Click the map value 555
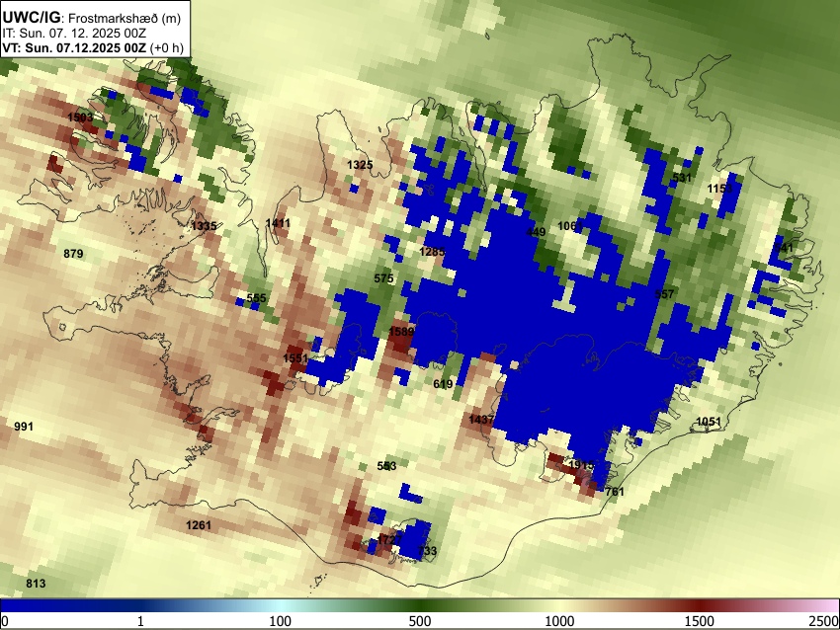This screenshot has width=840, height=630. point(257,298)
